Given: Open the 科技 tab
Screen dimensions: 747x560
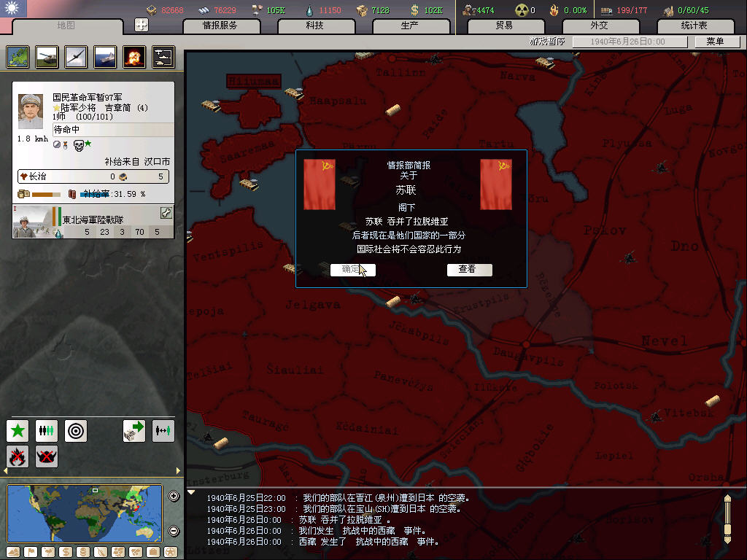Looking at the screenshot, I should point(315,26).
